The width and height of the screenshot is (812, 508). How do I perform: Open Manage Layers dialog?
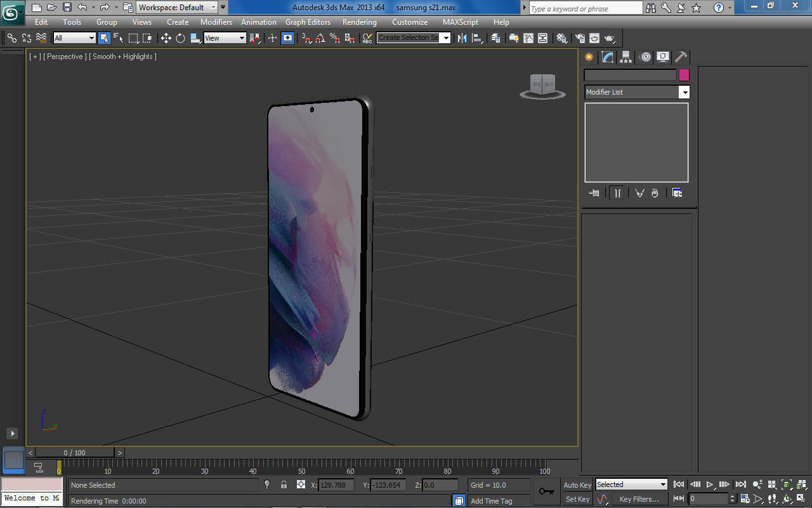496,38
